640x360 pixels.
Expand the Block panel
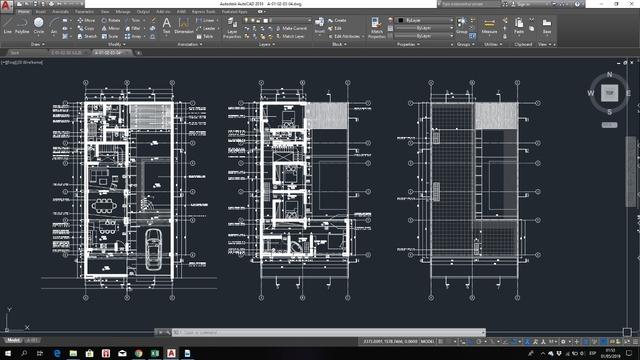click(x=339, y=44)
